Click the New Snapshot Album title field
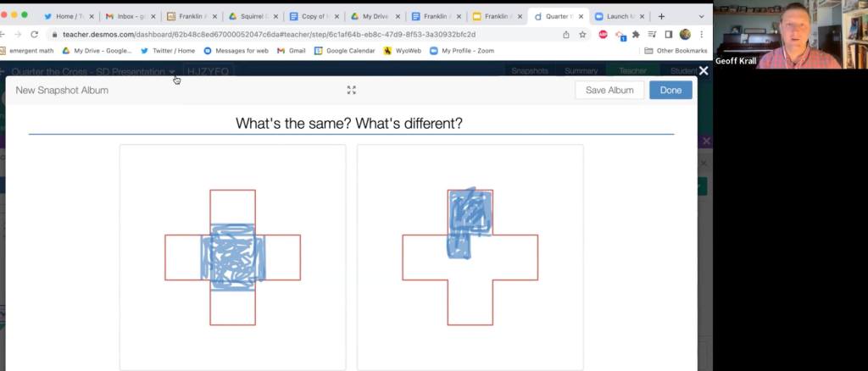 coord(62,90)
